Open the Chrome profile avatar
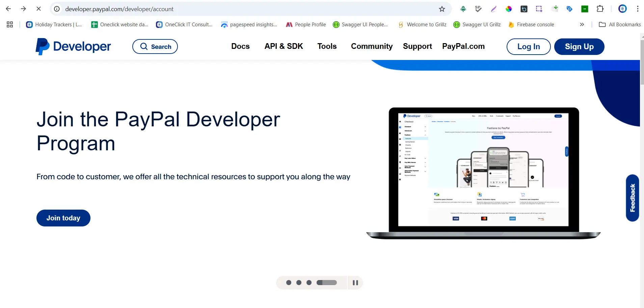 click(622, 9)
